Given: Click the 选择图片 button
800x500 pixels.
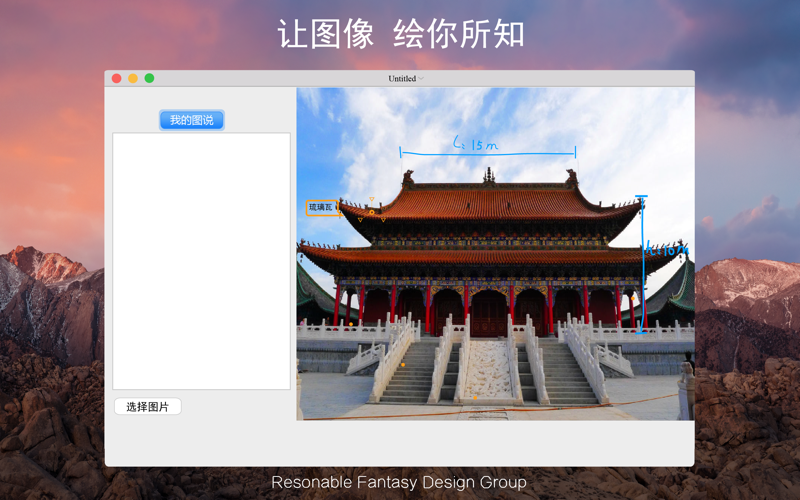Looking at the screenshot, I should [x=147, y=407].
